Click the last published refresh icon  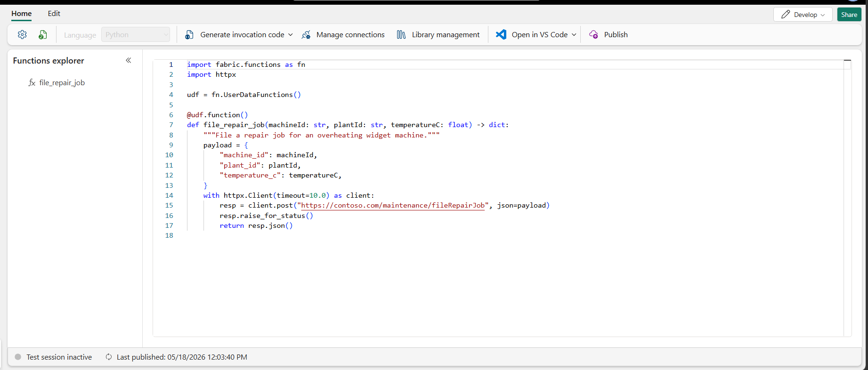click(x=109, y=357)
